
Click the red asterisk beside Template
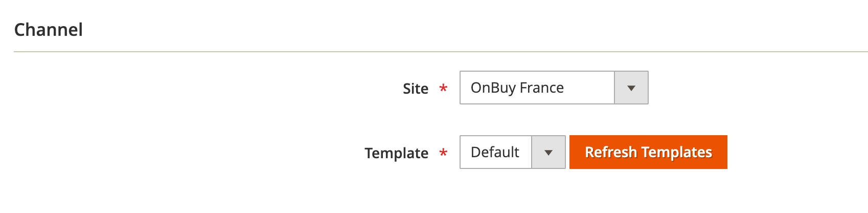[443, 153]
